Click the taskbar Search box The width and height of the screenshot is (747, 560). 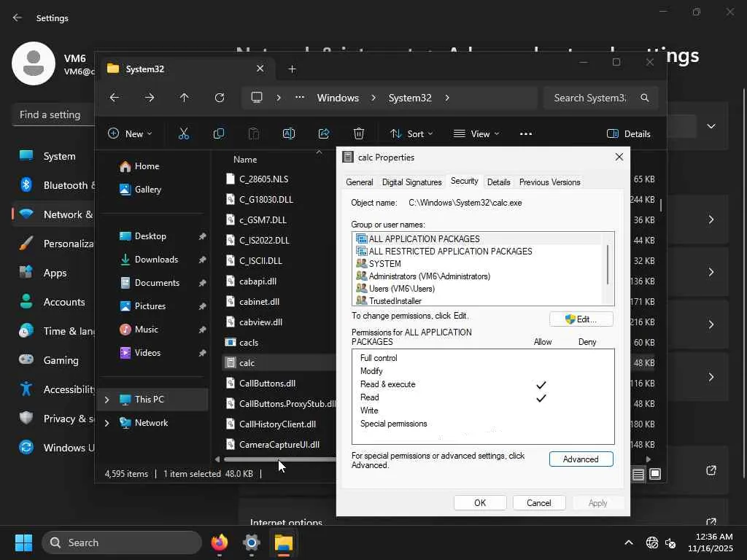pyautogui.click(x=122, y=542)
